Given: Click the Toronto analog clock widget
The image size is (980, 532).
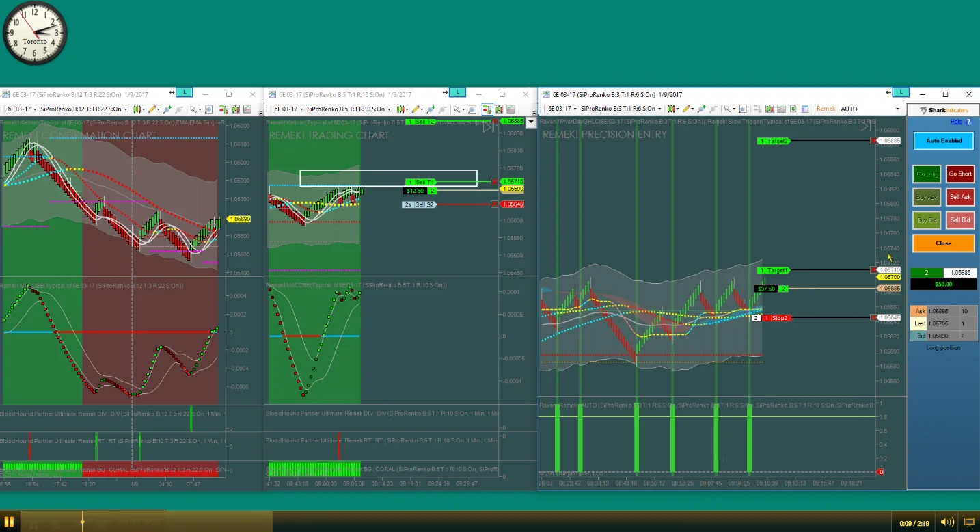Looking at the screenshot, I should tap(35, 33).
